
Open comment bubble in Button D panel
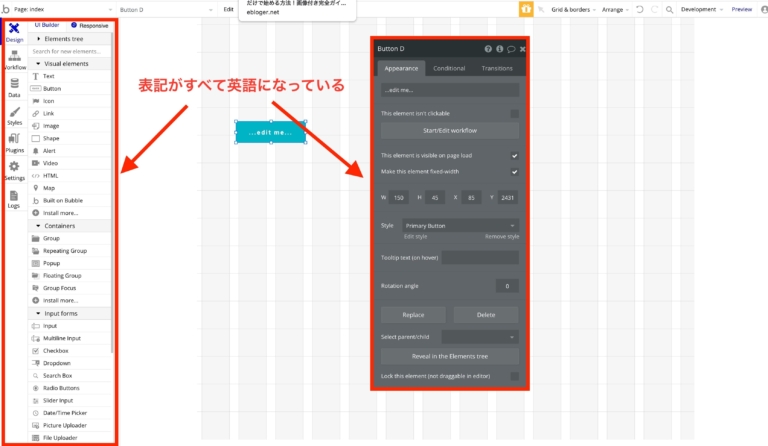pos(511,49)
